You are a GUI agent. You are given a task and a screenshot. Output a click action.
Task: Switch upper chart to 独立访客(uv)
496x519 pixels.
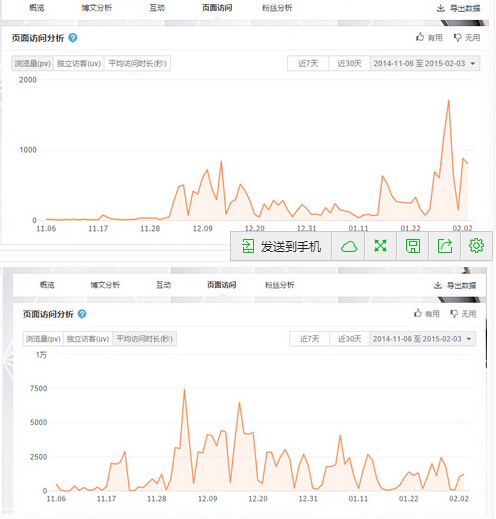click(x=79, y=63)
